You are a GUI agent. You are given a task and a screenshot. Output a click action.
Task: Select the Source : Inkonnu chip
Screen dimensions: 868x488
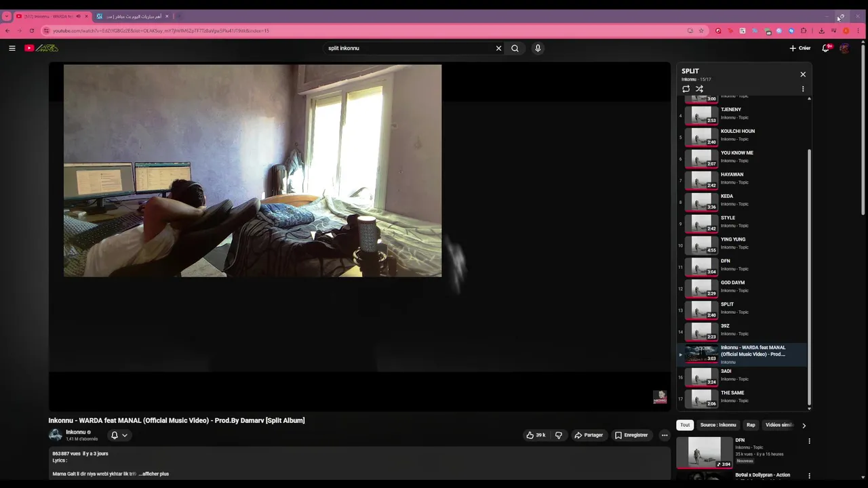(x=718, y=425)
